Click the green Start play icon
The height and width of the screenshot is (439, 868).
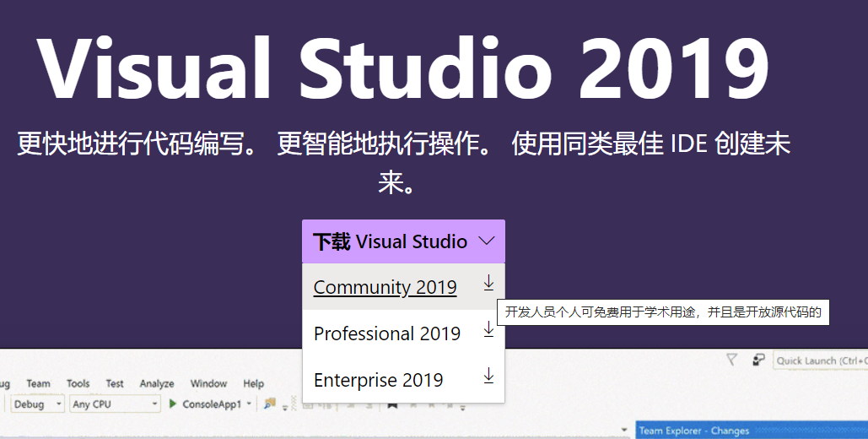(x=173, y=404)
